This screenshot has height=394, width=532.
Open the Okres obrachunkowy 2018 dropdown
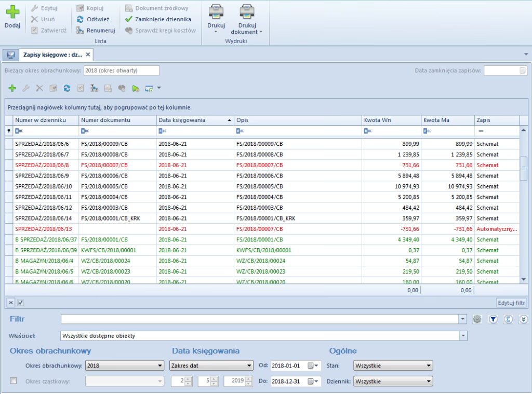[124, 365]
